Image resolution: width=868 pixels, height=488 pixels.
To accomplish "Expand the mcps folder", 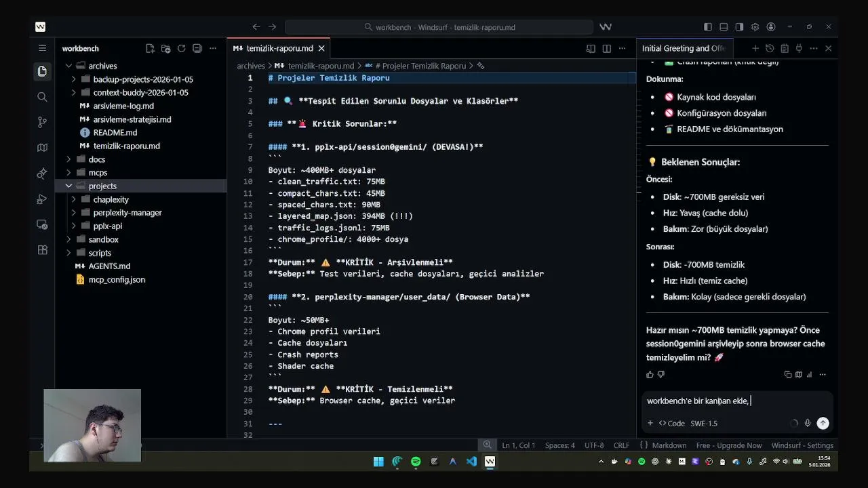I will (68, 172).
